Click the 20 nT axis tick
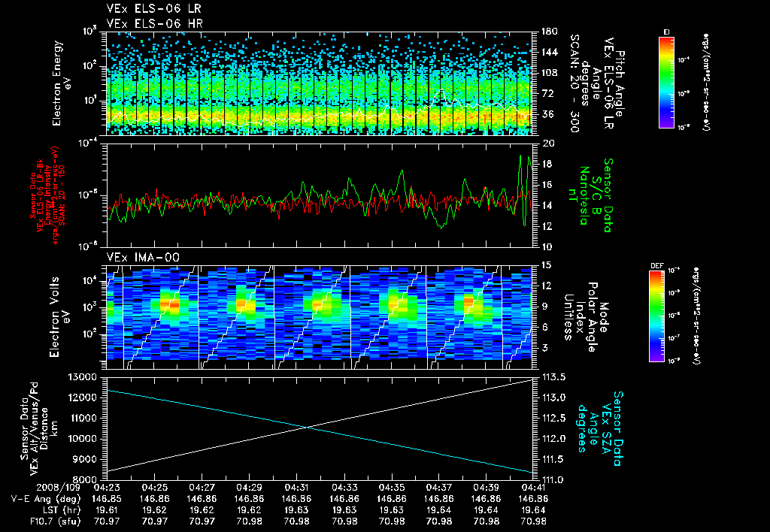 point(547,144)
